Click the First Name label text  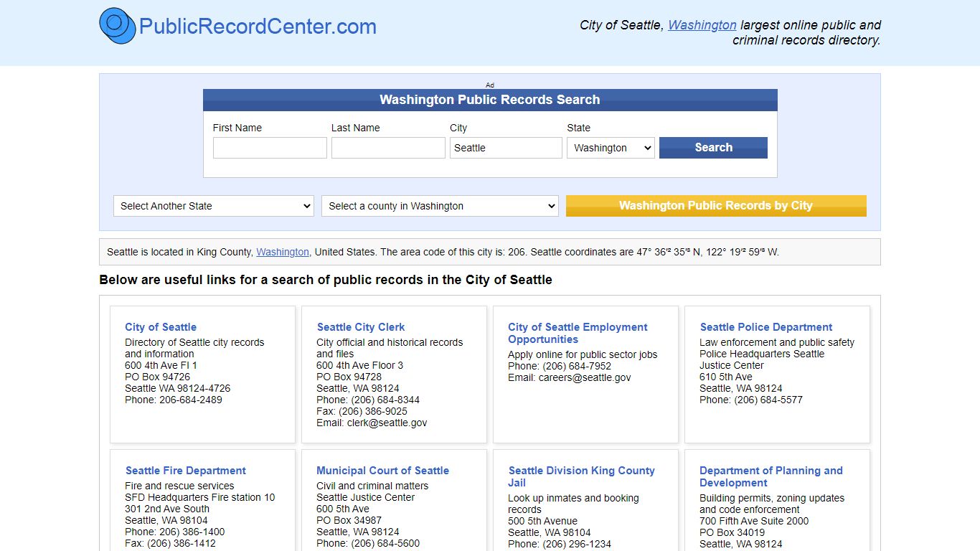[x=237, y=128]
